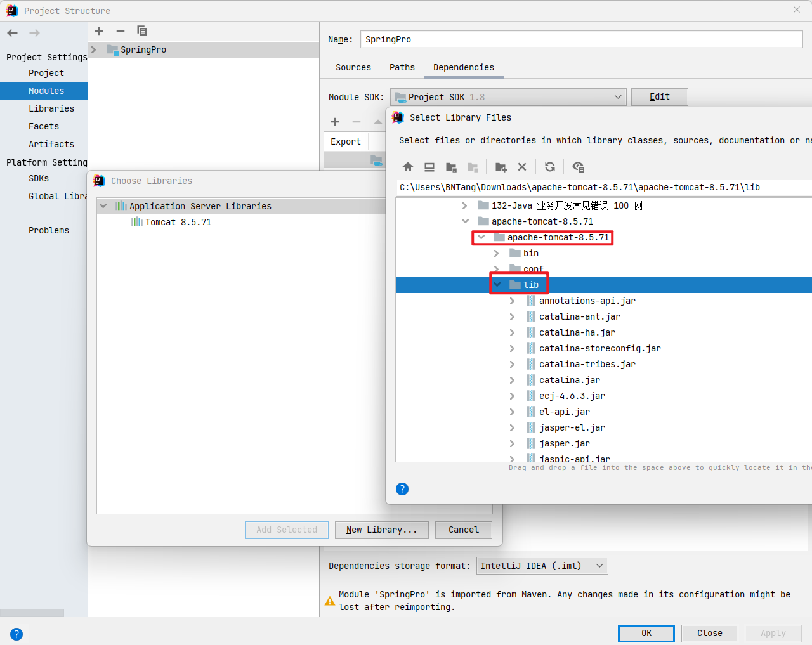Image resolution: width=812 pixels, height=645 pixels.
Task: Expand the bin folder
Action: click(x=496, y=253)
